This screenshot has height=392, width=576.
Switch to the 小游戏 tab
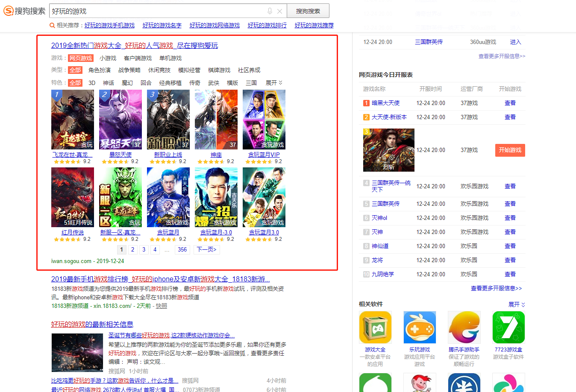pyautogui.click(x=108, y=58)
